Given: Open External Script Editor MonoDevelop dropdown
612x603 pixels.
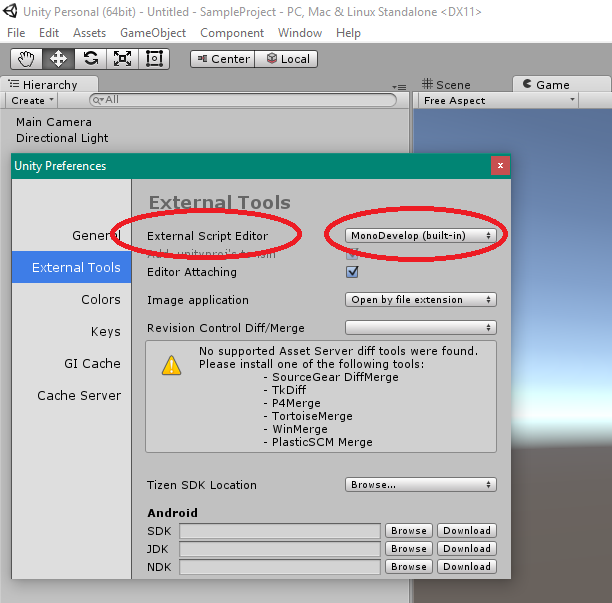Looking at the screenshot, I should click(x=421, y=236).
